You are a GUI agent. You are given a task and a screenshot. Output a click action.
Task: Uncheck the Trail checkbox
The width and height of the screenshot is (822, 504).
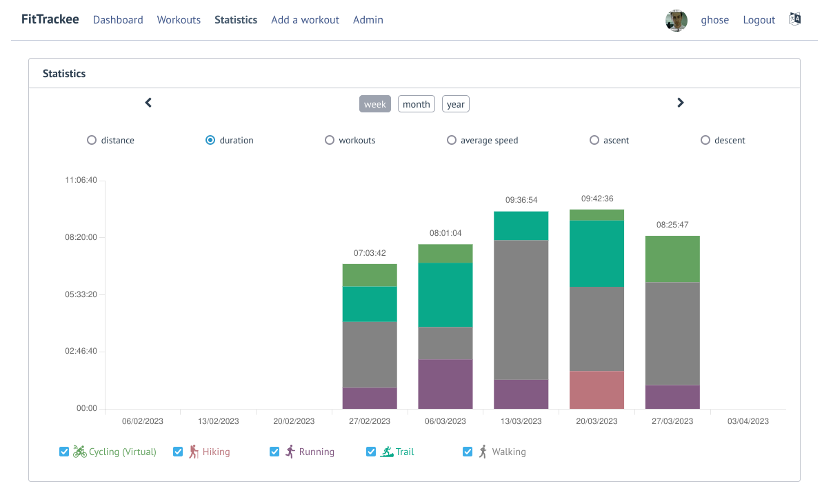click(x=371, y=452)
